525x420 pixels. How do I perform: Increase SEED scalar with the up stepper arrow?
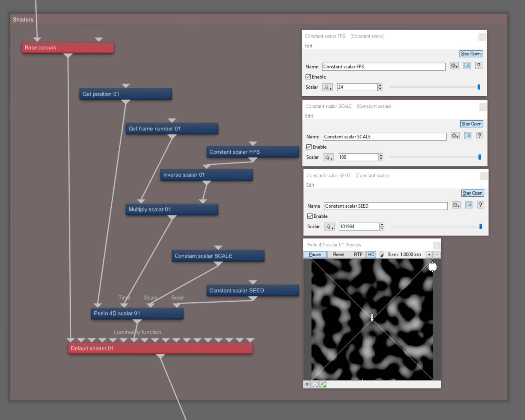[382, 225]
